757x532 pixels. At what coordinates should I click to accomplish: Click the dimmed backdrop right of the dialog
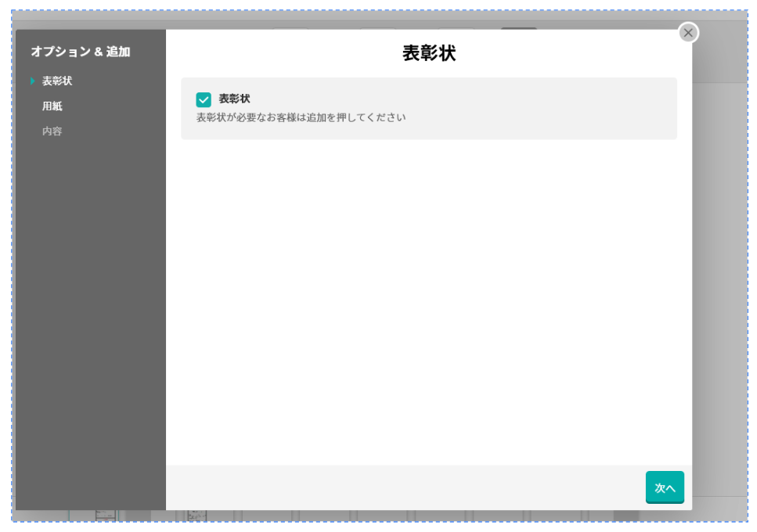click(x=720, y=274)
